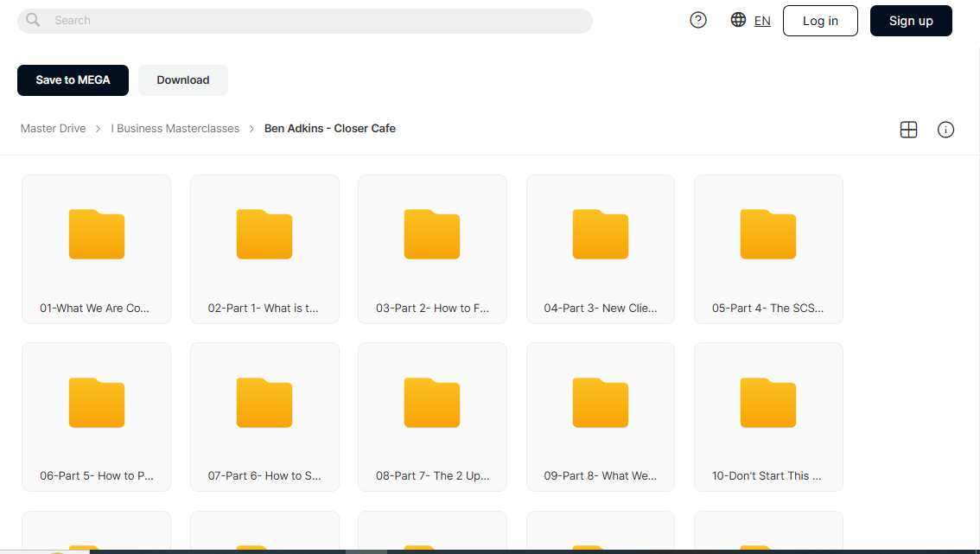The height and width of the screenshot is (554, 980).
Task: Select the 01-What We Are Co... label
Action: pyautogui.click(x=94, y=309)
